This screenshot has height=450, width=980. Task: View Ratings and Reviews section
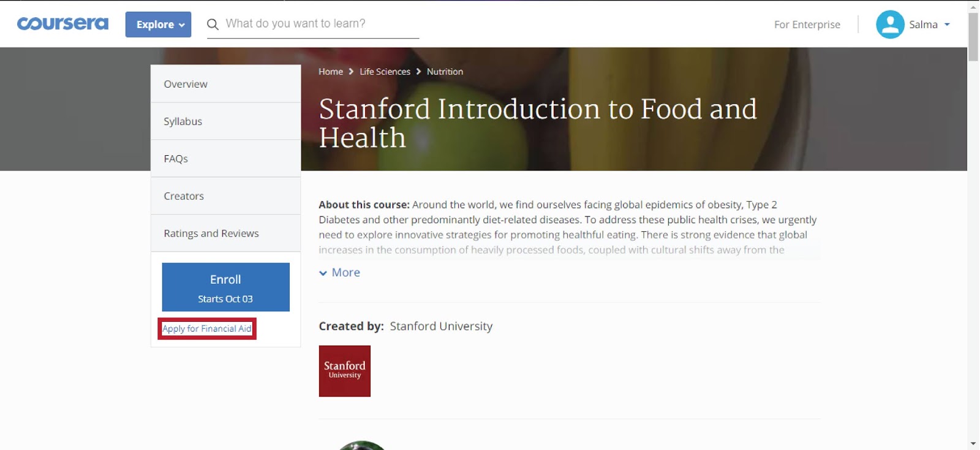pyautogui.click(x=211, y=234)
